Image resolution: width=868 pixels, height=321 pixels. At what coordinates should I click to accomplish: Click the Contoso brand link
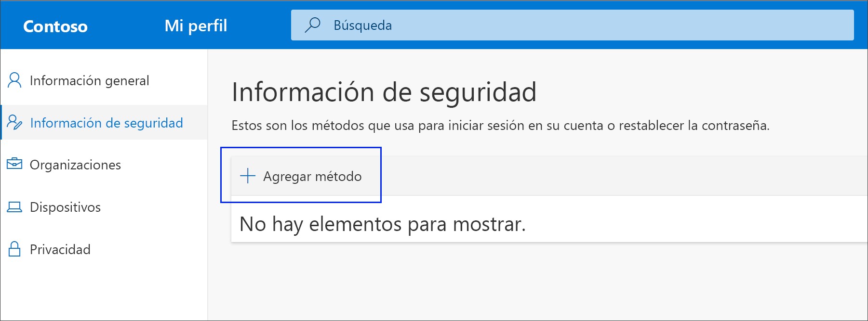(x=55, y=26)
